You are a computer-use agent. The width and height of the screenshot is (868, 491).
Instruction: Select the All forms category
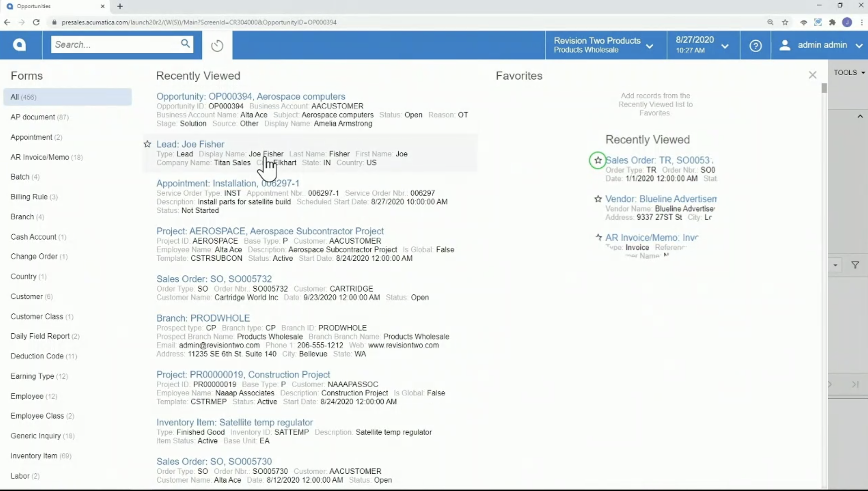click(67, 97)
